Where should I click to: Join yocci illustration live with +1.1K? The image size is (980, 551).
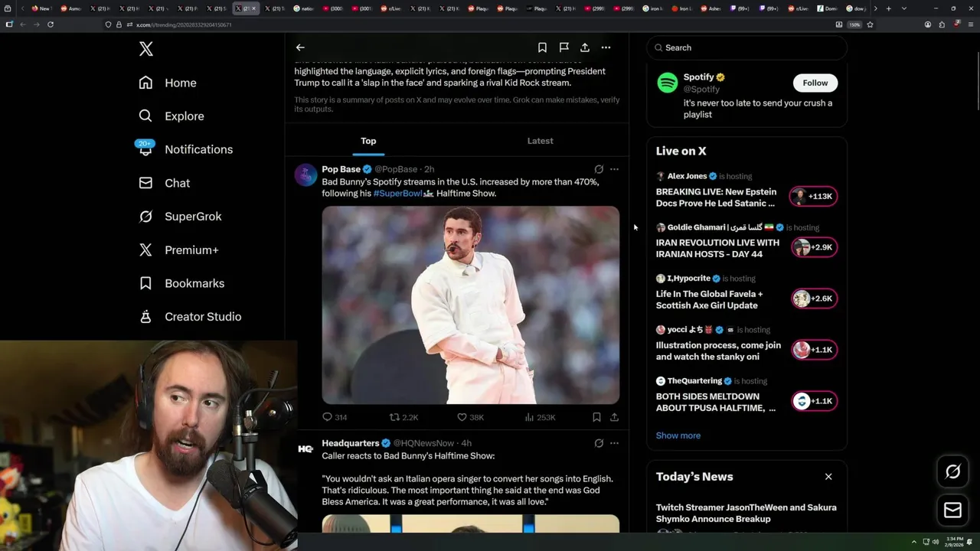[x=814, y=350]
